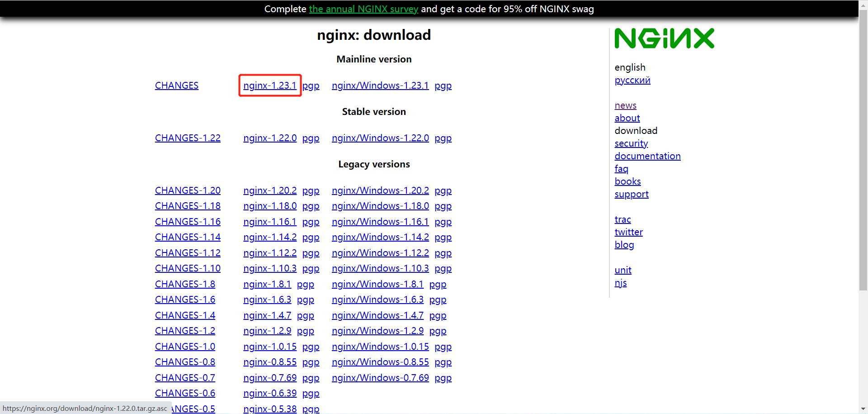
Task: Open CHANGES-1.2 link
Action: pos(185,331)
